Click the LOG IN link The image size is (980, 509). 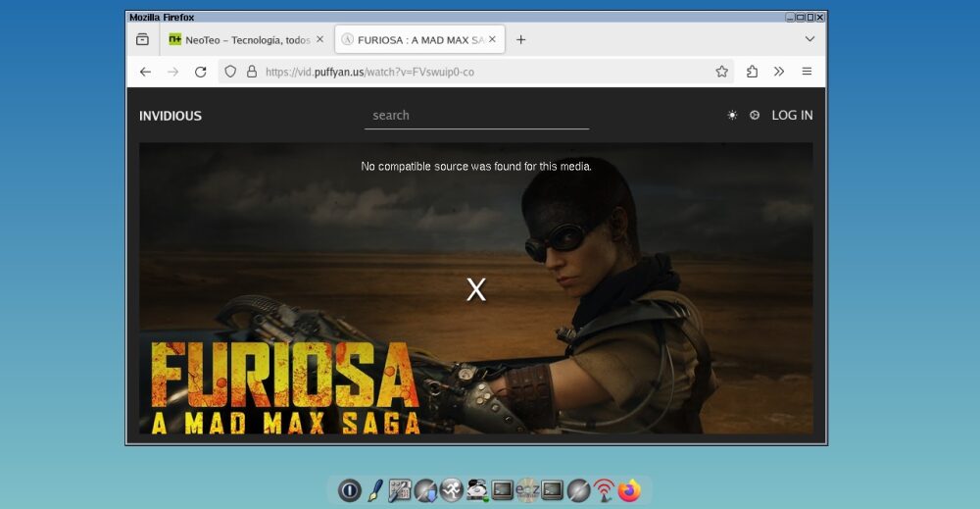tap(792, 115)
